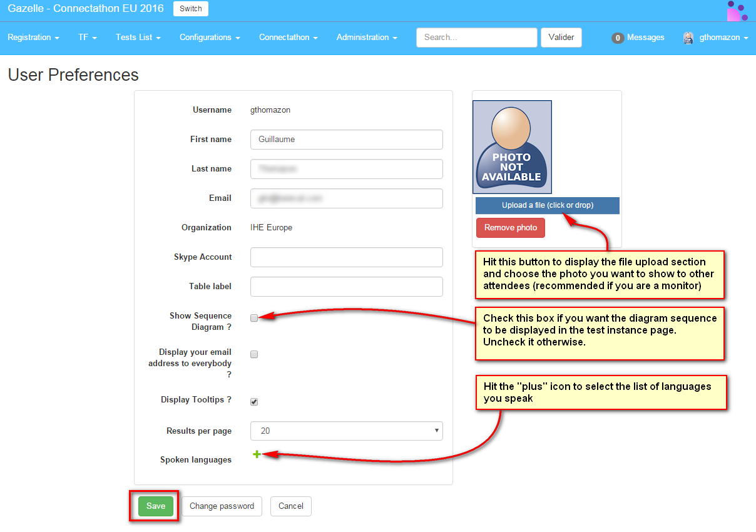
Task: Click the messages count badge
Action: 618,38
